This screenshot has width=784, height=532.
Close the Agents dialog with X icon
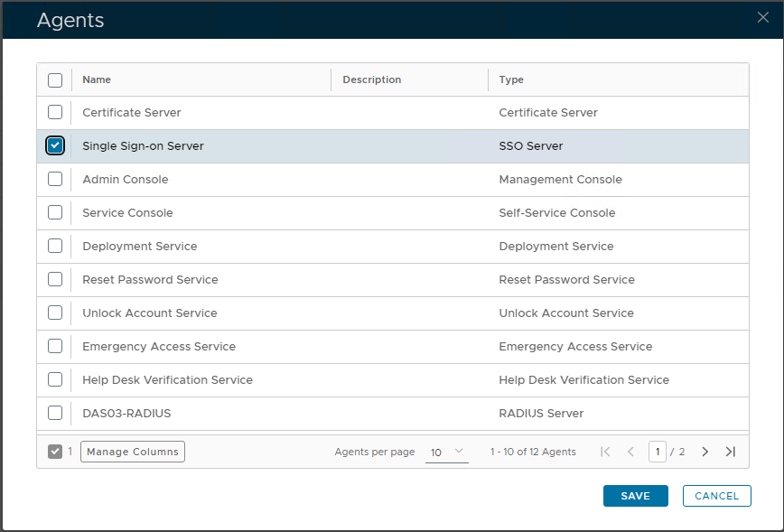coord(763,18)
